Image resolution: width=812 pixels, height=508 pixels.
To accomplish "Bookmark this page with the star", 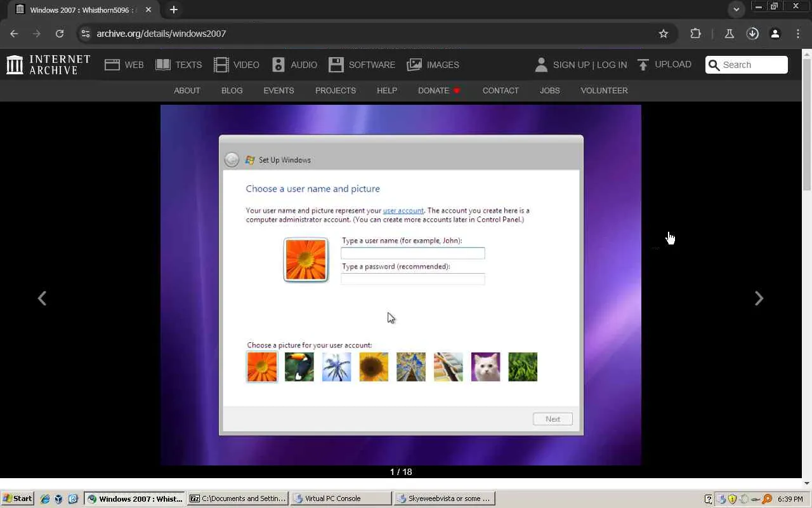I will [x=664, y=34].
